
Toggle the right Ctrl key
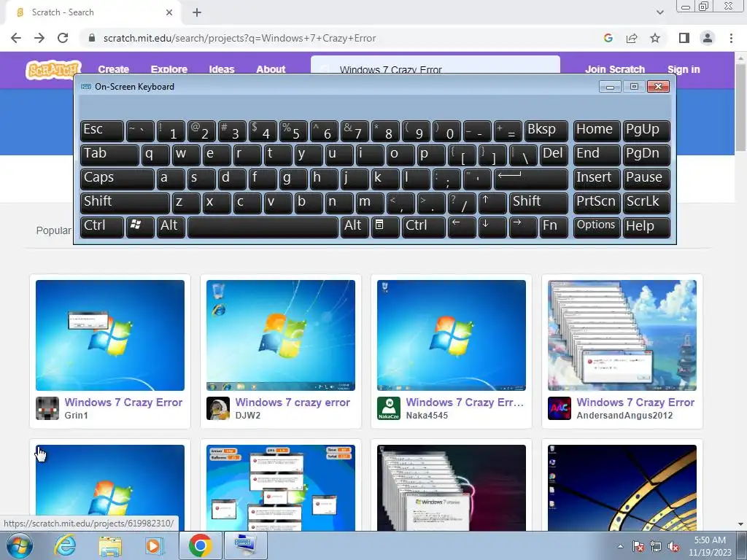(x=424, y=227)
